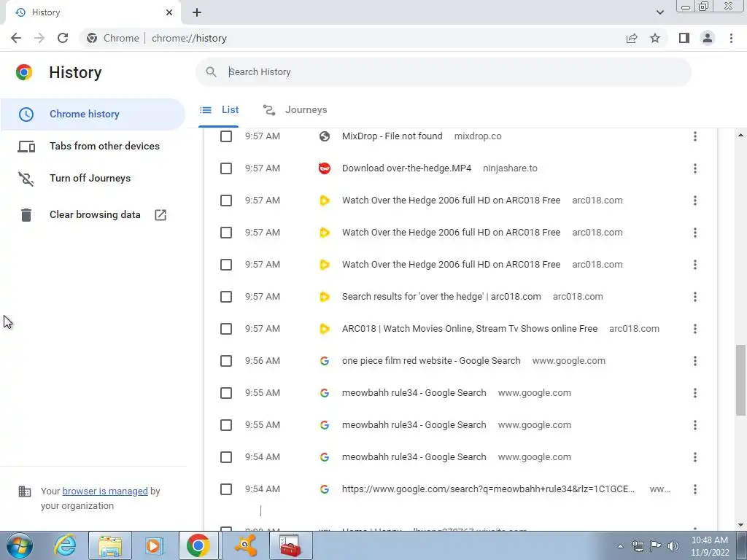Check the one piece film red website entry
The width and height of the screenshot is (747, 560).
[226, 361]
